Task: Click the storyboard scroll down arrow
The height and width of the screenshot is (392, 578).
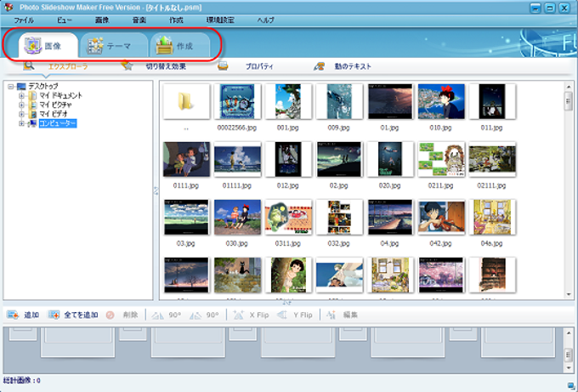Action: pos(569,367)
